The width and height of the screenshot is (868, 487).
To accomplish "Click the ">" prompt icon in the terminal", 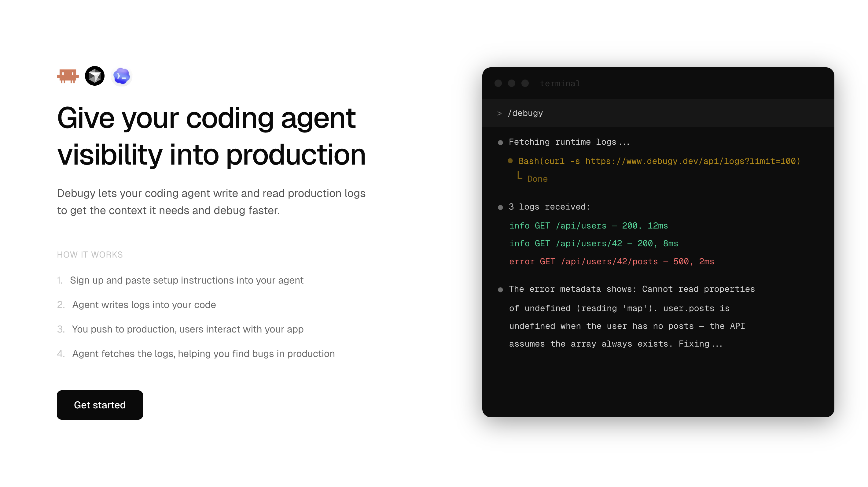I will pos(499,114).
